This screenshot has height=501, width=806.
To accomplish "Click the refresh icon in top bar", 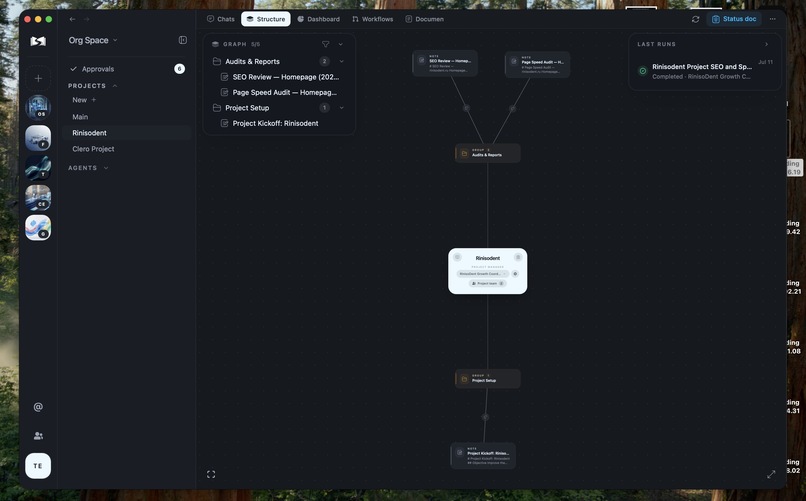I will (x=695, y=19).
